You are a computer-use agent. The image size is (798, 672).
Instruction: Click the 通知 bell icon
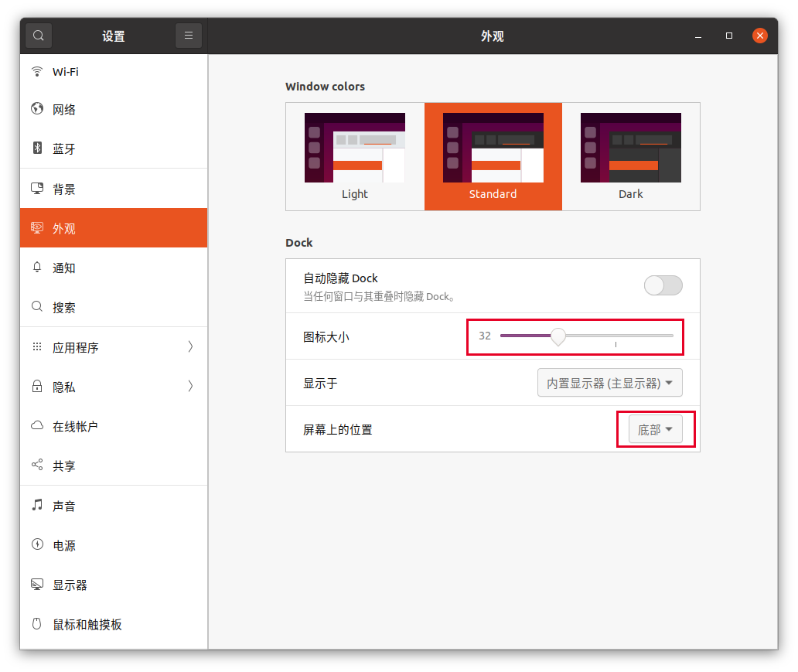point(37,268)
